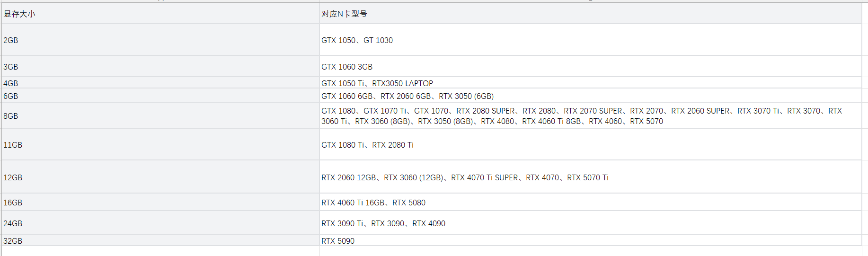The width and height of the screenshot is (868, 256).
Task: Select the cell GTX 1050、GT 1030
Action: 591,40
